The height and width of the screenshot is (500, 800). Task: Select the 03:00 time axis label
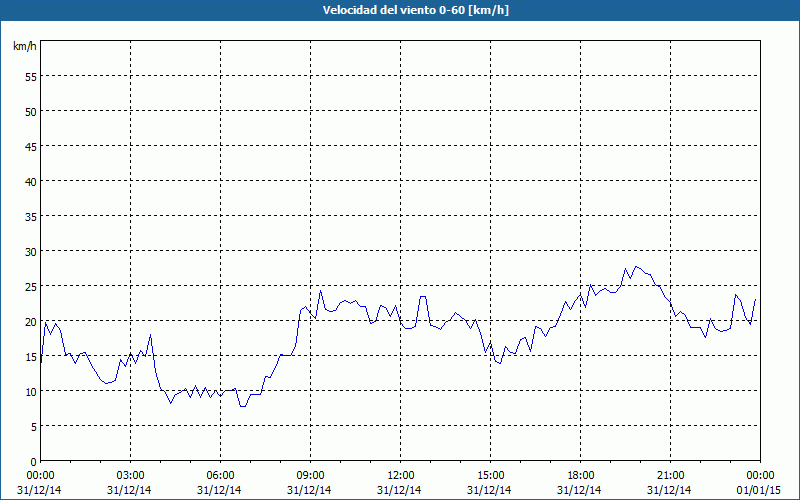click(130, 476)
